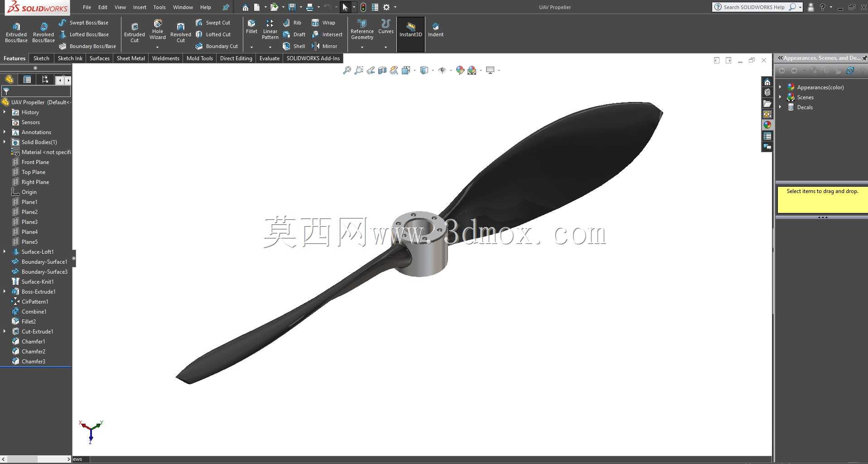Activate the Revolved Cut tool
The width and height of the screenshot is (868, 464).
(181, 32)
